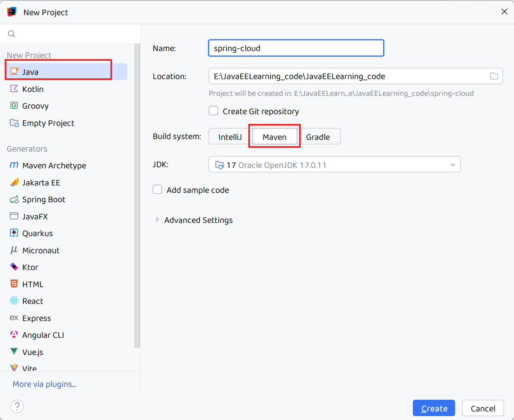Pick the React generator icon
This screenshot has width=514, height=420.
click(14, 301)
